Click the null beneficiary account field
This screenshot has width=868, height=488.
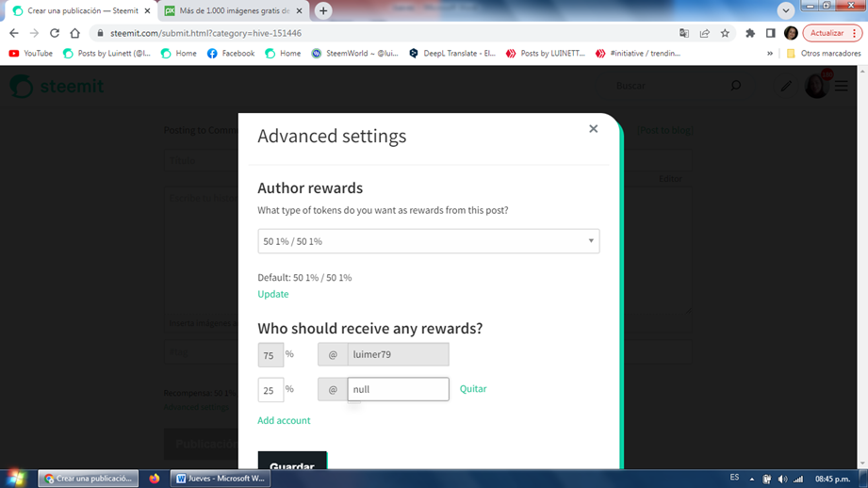click(398, 389)
